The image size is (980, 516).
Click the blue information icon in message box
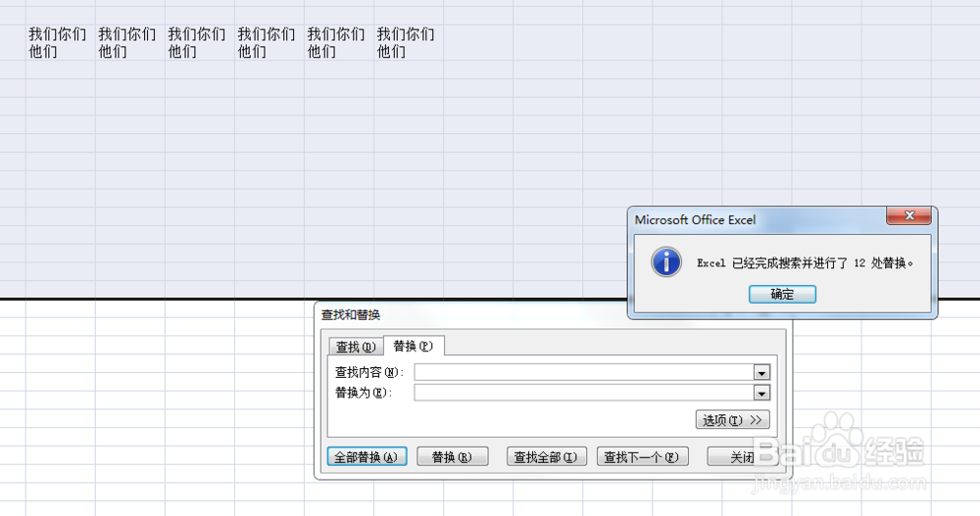666,261
